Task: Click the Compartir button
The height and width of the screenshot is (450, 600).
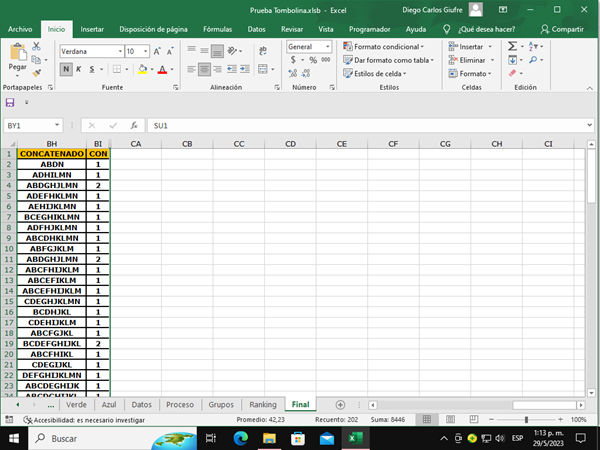Action: pyautogui.click(x=562, y=30)
